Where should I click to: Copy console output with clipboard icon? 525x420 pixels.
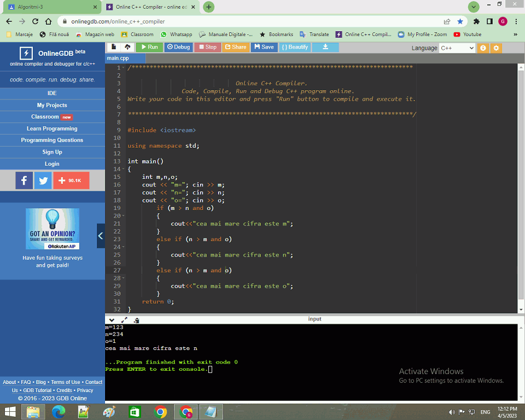coord(136,320)
